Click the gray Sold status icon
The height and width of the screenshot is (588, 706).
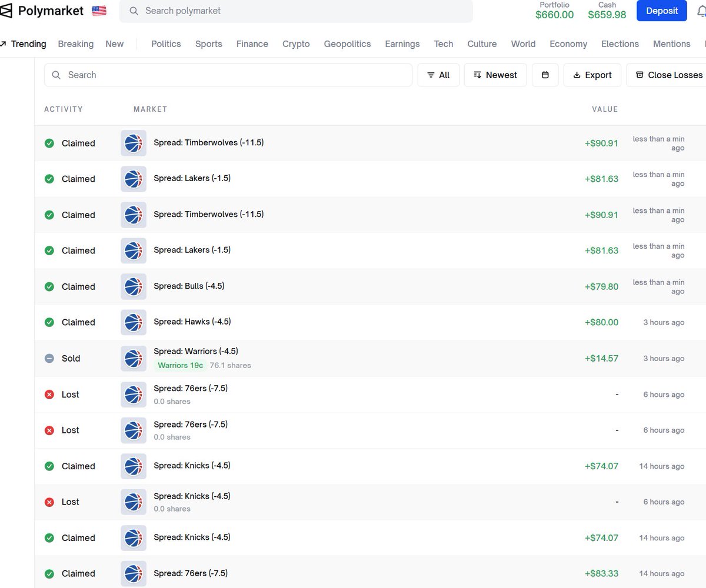click(x=49, y=359)
